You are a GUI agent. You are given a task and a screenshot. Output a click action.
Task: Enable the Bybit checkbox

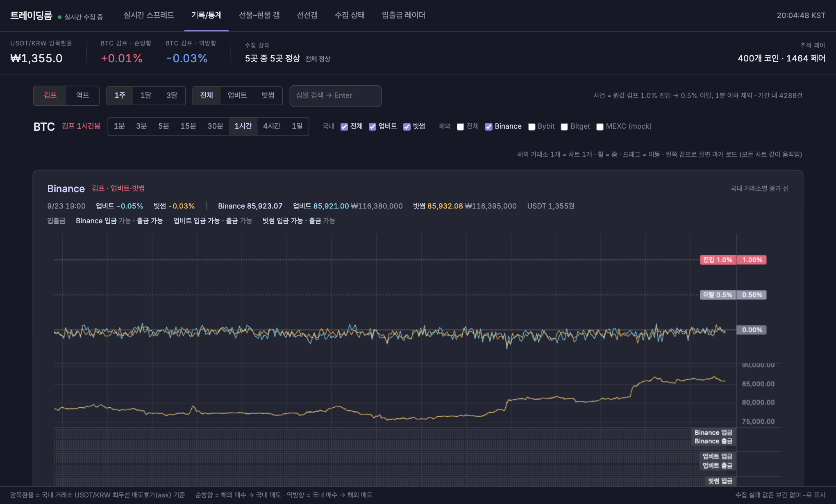point(532,127)
